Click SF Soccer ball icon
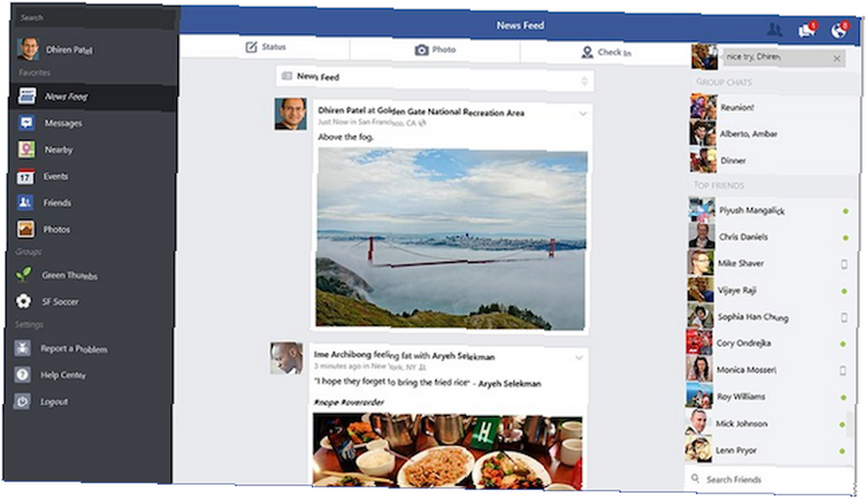The height and width of the screenshot is (498, 868). (23, 301)
